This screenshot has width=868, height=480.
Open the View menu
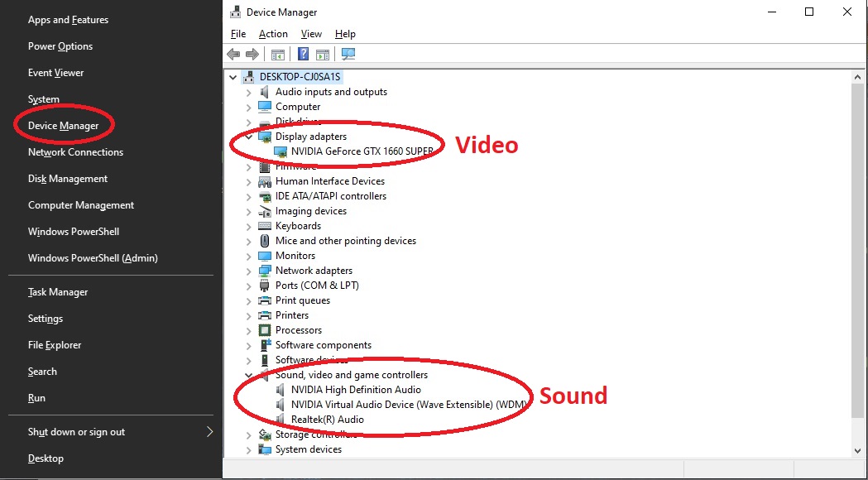311,34
